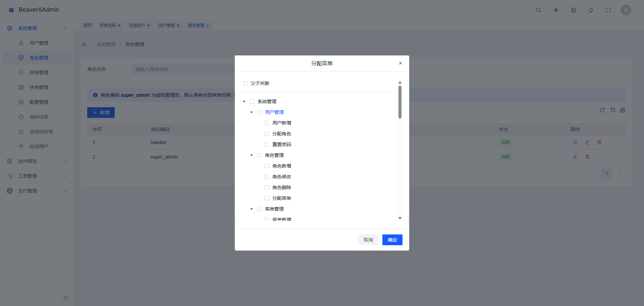Expand the 组件概览 sidebar group

(37, 161)
